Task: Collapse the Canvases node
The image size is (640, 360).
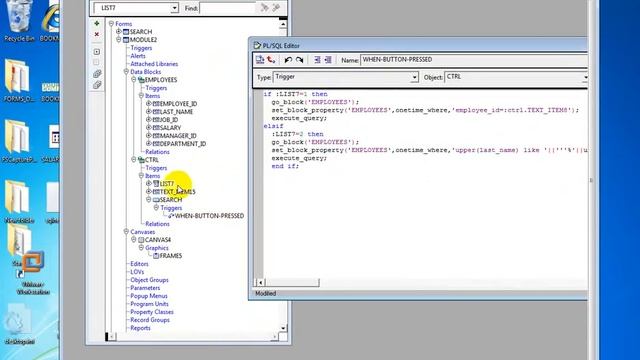Action: 126,232
